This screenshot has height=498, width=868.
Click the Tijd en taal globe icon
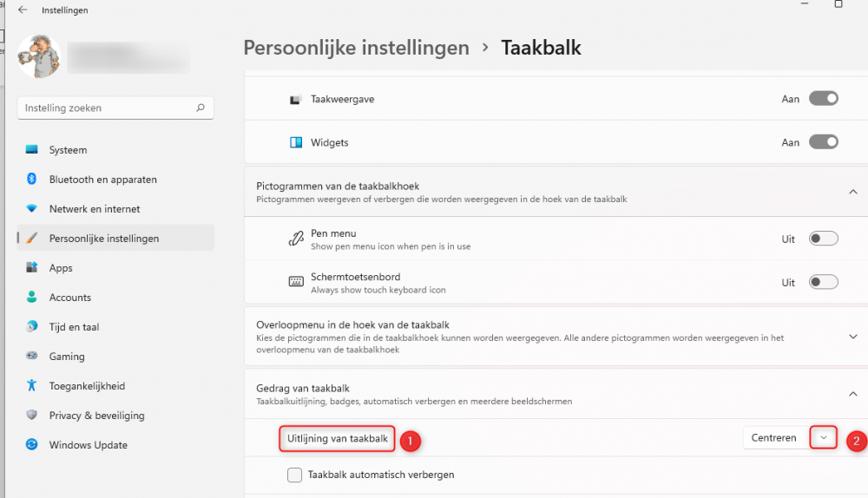(32, 327)
